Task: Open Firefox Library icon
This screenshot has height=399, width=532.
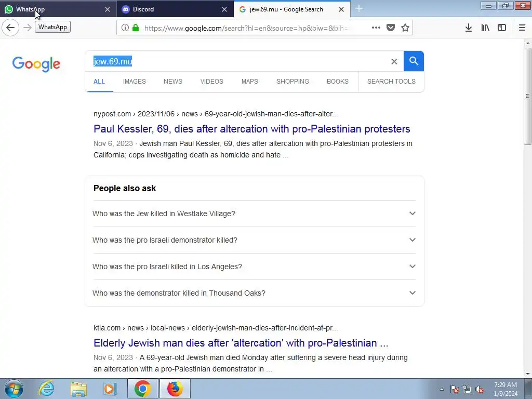Action: [x=485, y=28]
